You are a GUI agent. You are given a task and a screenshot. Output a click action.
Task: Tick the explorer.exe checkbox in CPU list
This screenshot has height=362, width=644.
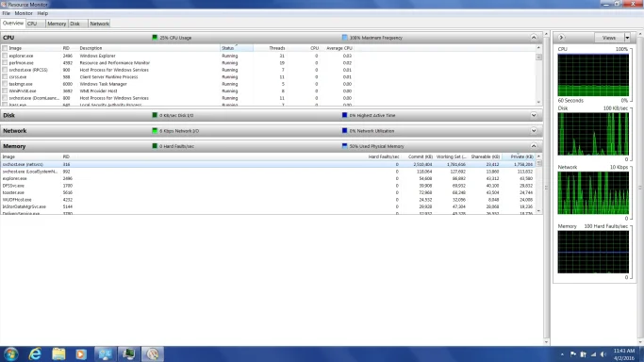5,56
